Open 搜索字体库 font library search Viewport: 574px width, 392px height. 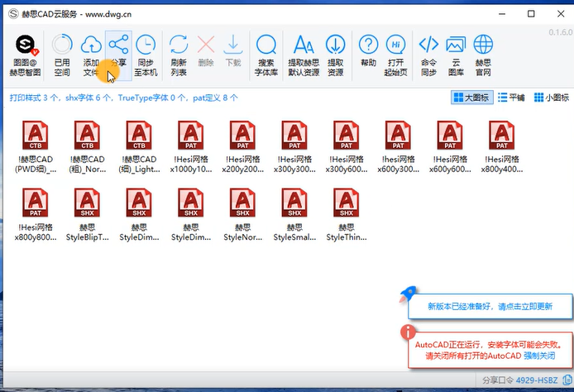(x=266, y=55)
